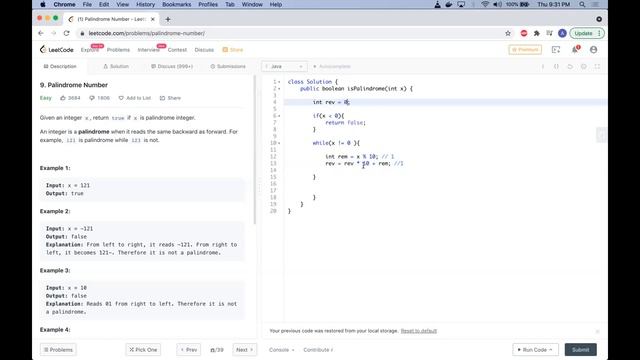Screen dimensions: 640x360
Task: Open the Problems list button
Action: [x=58, y=350]
